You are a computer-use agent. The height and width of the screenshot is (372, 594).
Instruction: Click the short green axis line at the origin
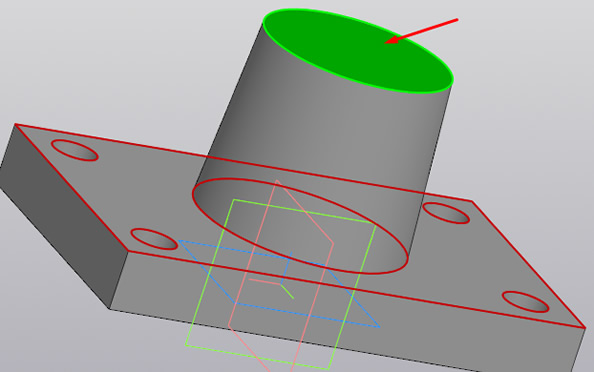click(x=287, y=291)
